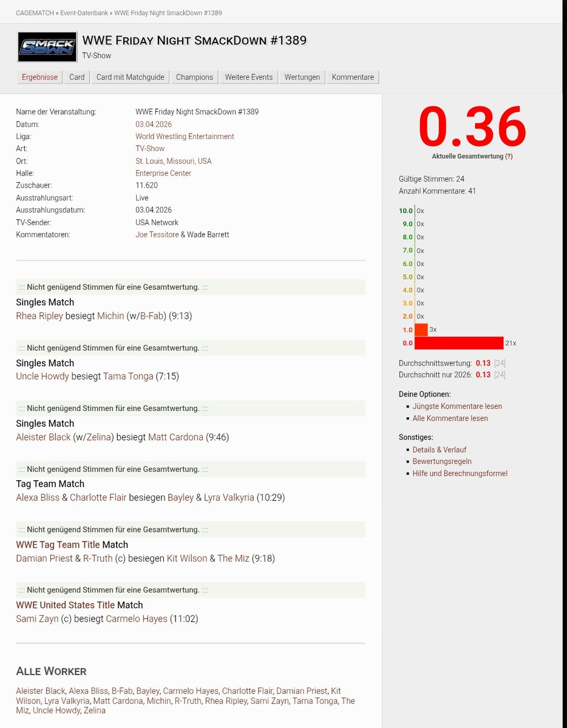Screen dimensions: 567x728
Task: Click Zelina in the Alle Worker list
Action: pyautogui.click(x=94, y=711)
